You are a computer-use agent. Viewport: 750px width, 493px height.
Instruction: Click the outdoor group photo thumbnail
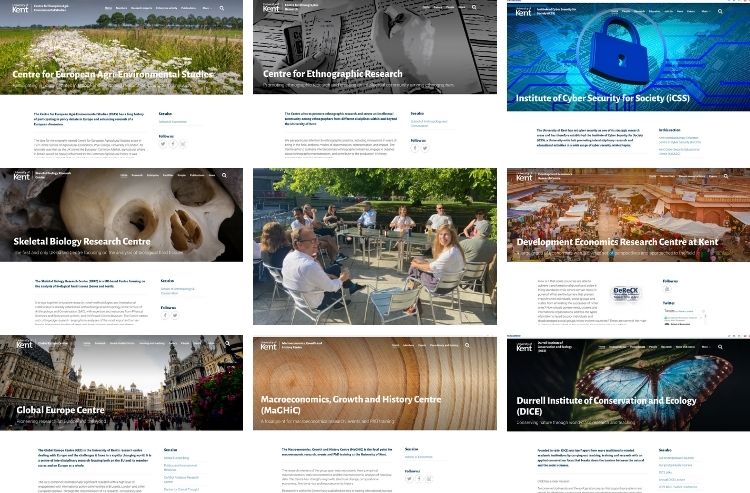click(375, 246)
